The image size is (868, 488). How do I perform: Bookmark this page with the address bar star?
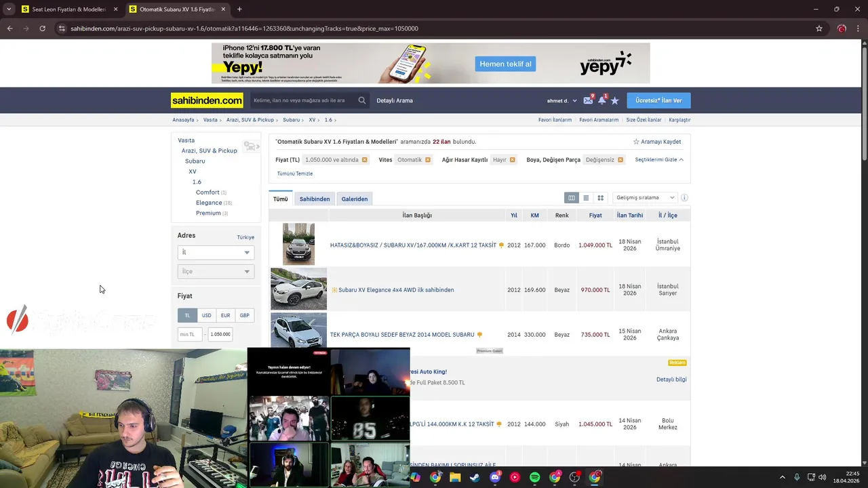819,28
